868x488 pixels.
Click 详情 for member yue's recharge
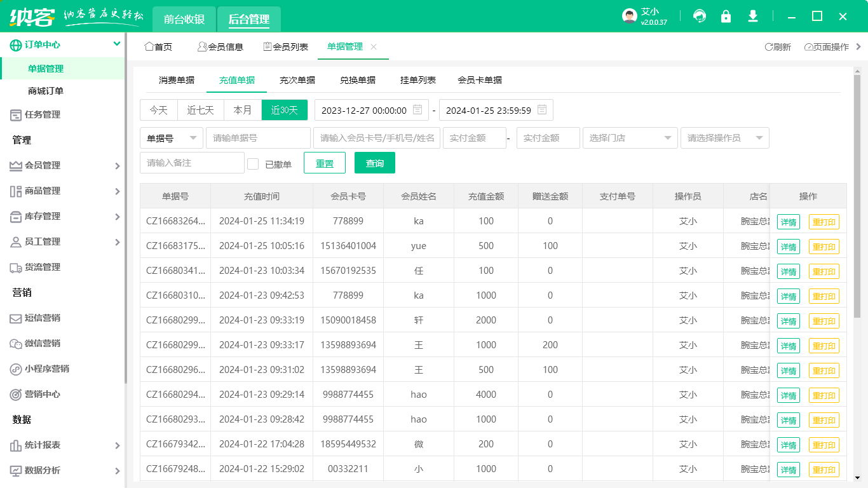click(788, 247)
